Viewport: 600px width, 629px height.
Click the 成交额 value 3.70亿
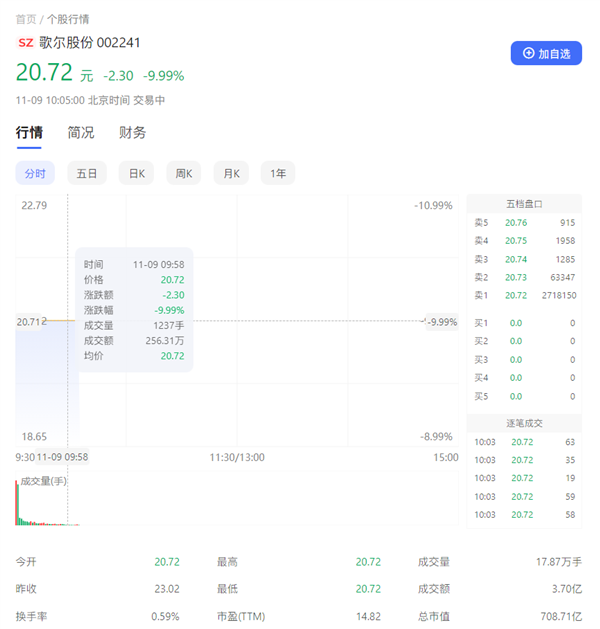point(567,589)
